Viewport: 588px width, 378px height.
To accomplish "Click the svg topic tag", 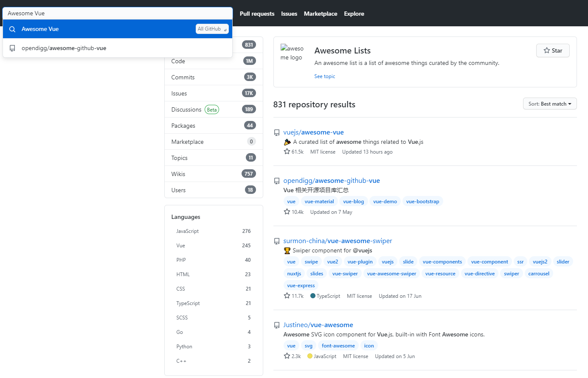I will (309, 346).
